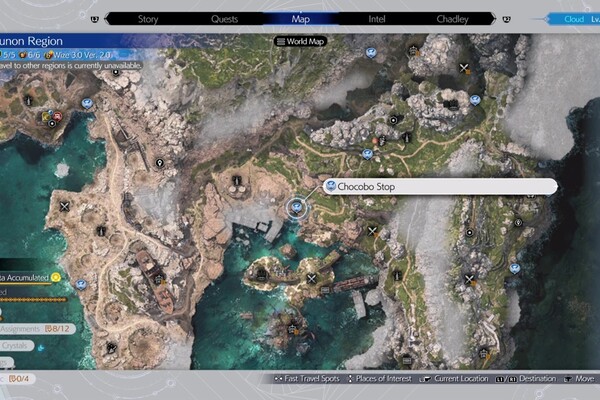The height and width of the screenshot is (400, 600).
Task: Select tower icon on the western peninsula road
Action: [101, 231]
